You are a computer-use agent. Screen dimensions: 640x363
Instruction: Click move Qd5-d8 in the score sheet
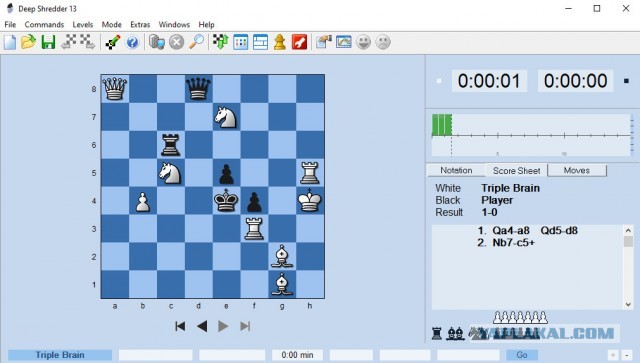pos(559,231)
